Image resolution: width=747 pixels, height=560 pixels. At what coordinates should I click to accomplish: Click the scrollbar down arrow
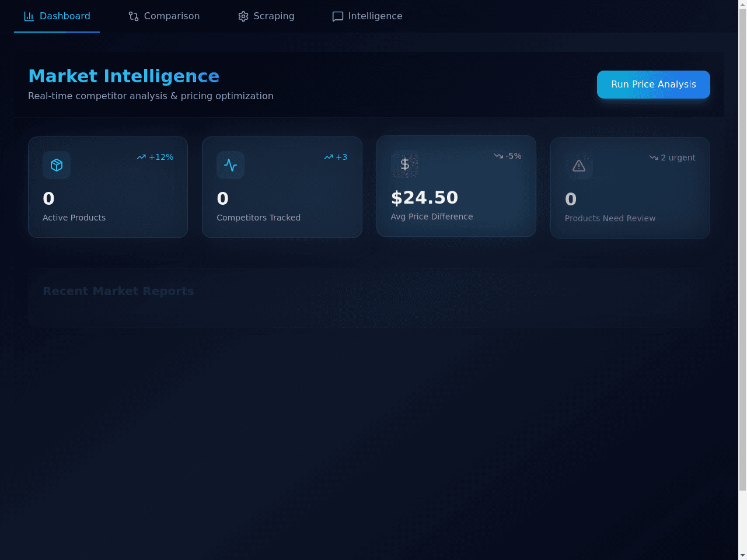(742, 555)
